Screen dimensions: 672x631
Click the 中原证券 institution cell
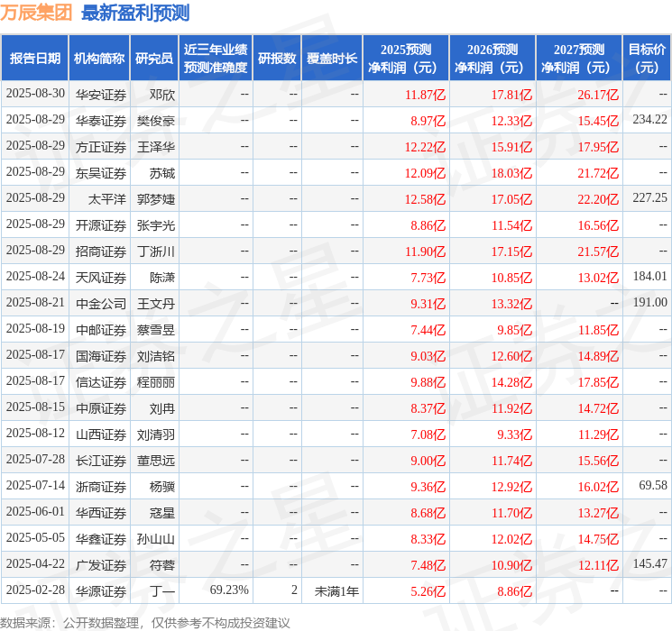(x=101, y=408)
